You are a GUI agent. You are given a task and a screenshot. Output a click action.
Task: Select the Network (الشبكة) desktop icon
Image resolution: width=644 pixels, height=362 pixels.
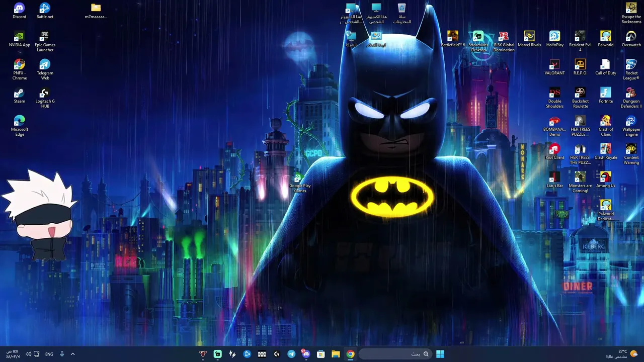(x=351, y=39)
